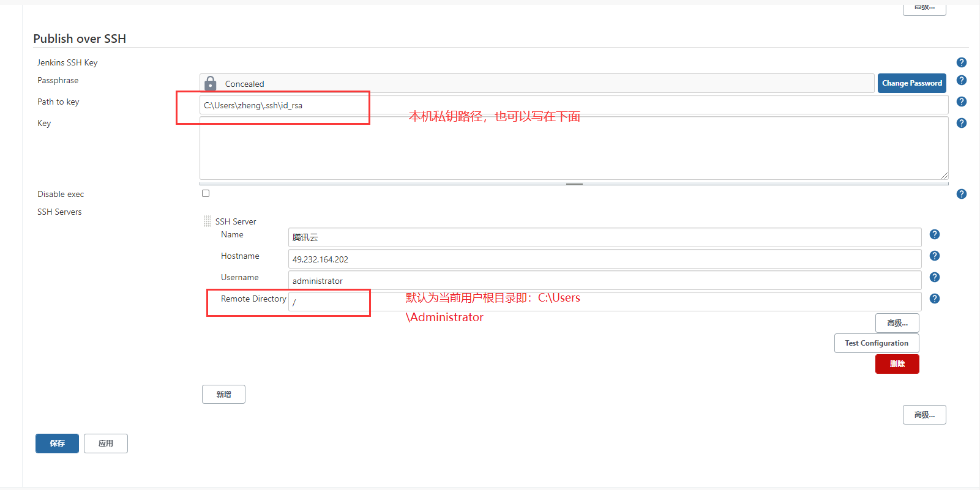Screen dimensions: 980x490
Task: Expand Publish over SSH 高级 options
Action: tap(924, 415)
